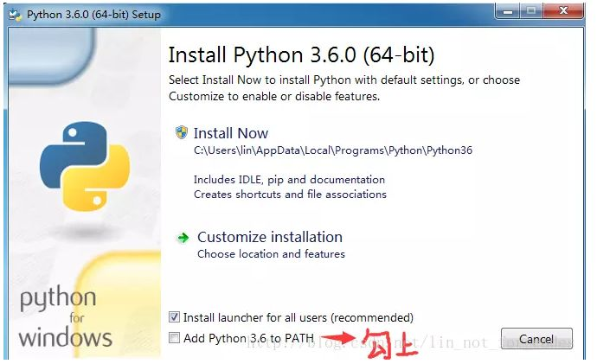Click 'Includes IDLE, pip and documentation' text
Screen dimensions: 597x364
click(289, 180)
